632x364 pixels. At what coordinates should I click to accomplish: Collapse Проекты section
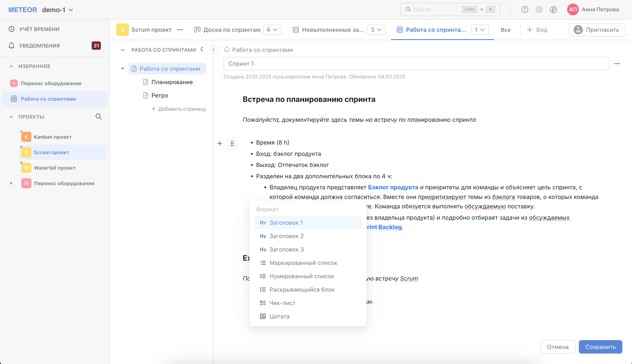(11, 117)
